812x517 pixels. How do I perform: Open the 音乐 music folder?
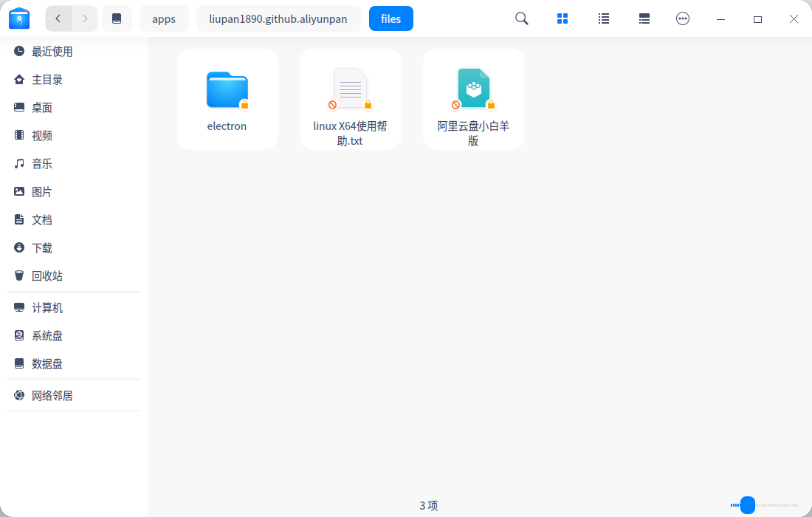41,163
